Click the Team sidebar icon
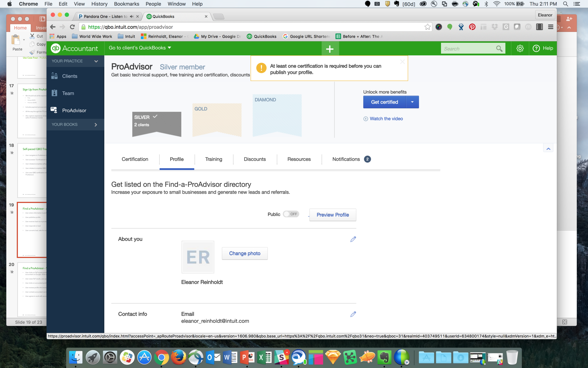 pyautogui.click(x=55, y=93)
